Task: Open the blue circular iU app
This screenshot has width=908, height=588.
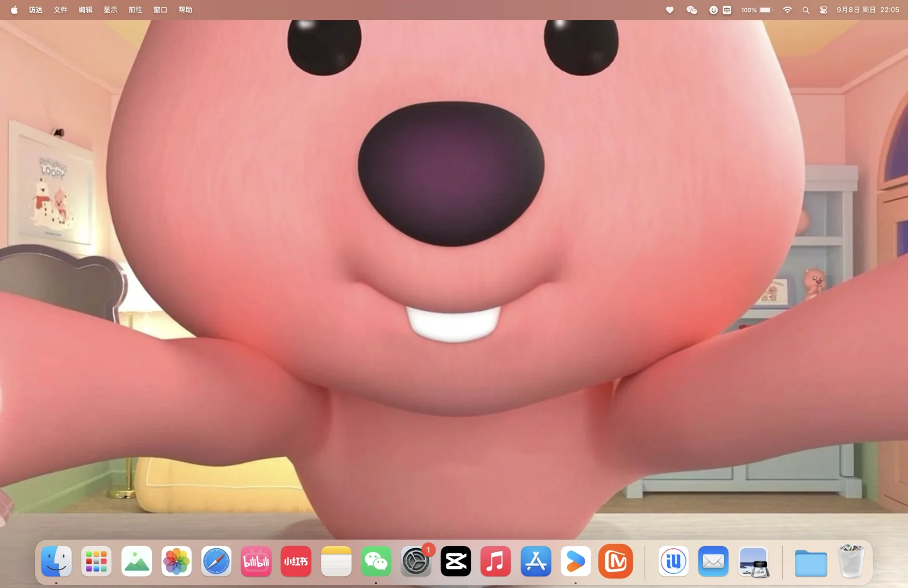Action: coord(673,561)
